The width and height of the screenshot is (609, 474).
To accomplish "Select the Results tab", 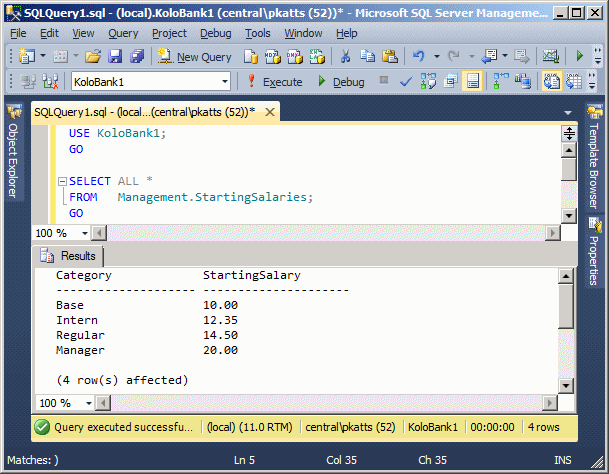I will coord(68,256).
